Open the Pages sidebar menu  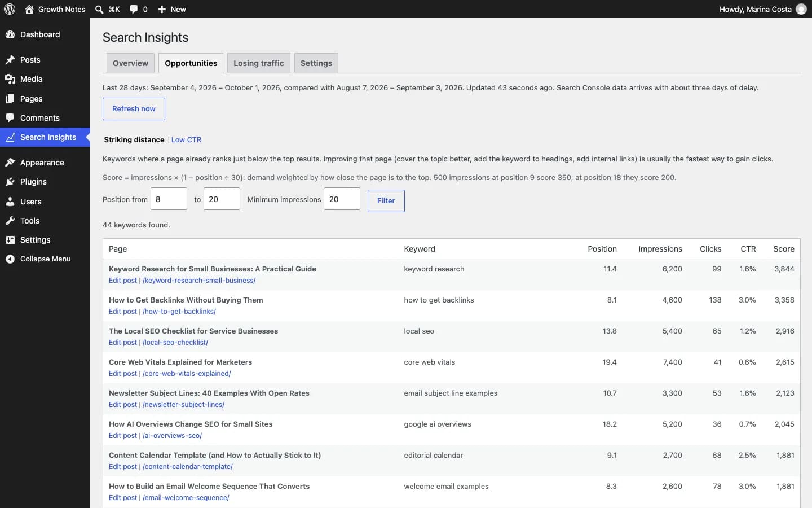pyautogui.click(x=45, y=99)
